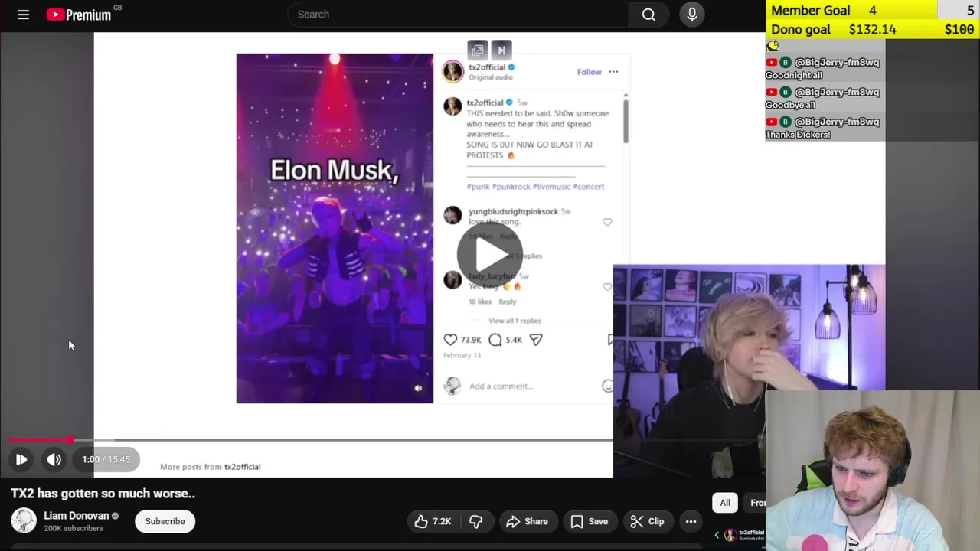This screenshot has height=551, width=980.
Task: Open Liam Donovan channel avatar
Action: coord(24,520)
